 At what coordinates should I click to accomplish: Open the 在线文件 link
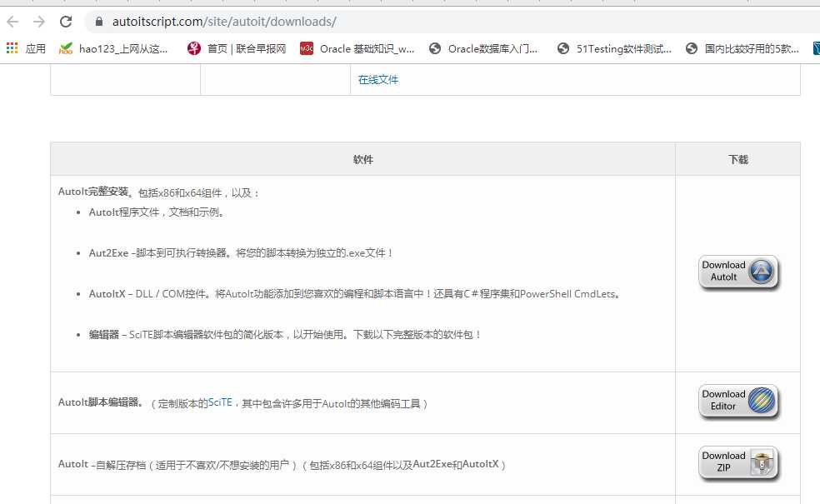[x=378, y=79]
